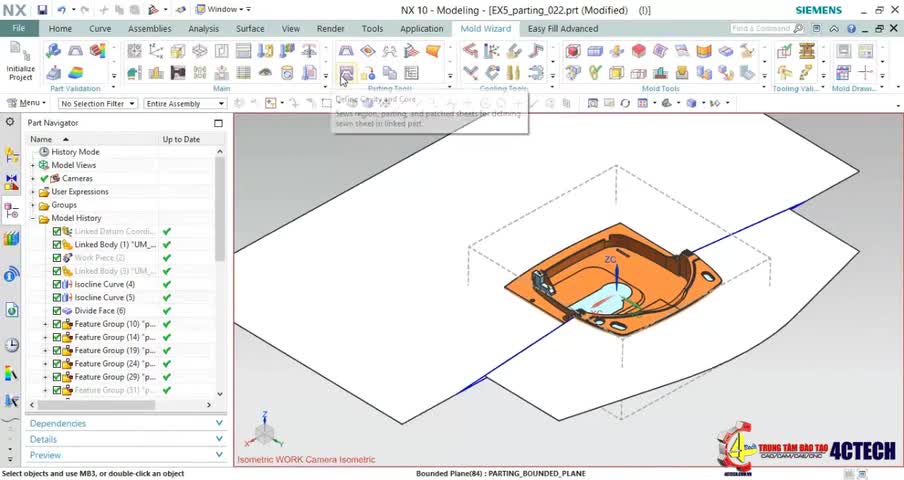The height and width of the screenshot is (480, 904).
Task: Select the Cameras tree item
Action: click(77, 178)
